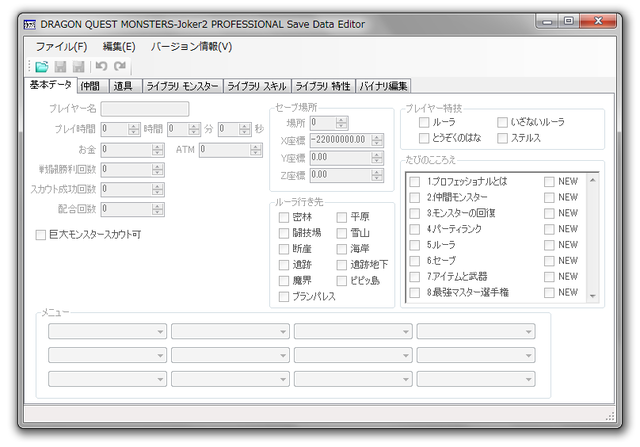The image size is (640, 447).
Task: Toggle NEW checkbox for 3.モンスターの回復
Action: [549, 213]
